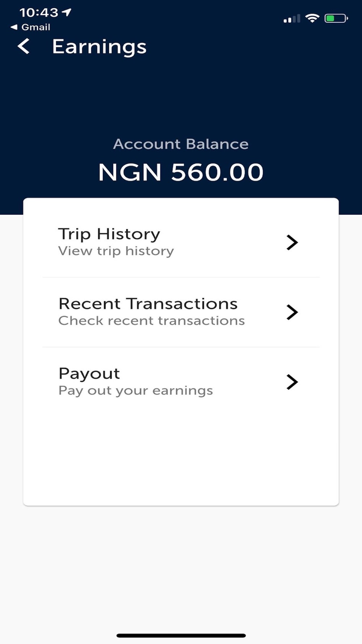Screen dimensions: 362x644
Task: Click "Check recent transactions" subtitle text
Action: (x=152, y=321)
